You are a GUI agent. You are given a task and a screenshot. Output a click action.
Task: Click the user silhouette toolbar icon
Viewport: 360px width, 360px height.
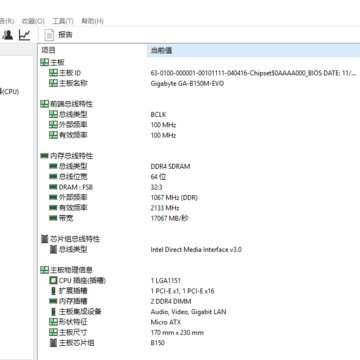coord(8,35)
